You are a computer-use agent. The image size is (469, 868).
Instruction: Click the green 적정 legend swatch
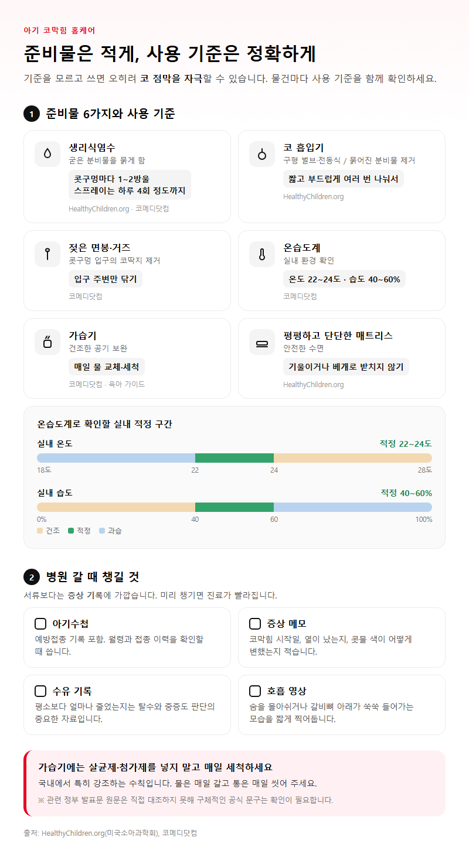tap(71, 531)
